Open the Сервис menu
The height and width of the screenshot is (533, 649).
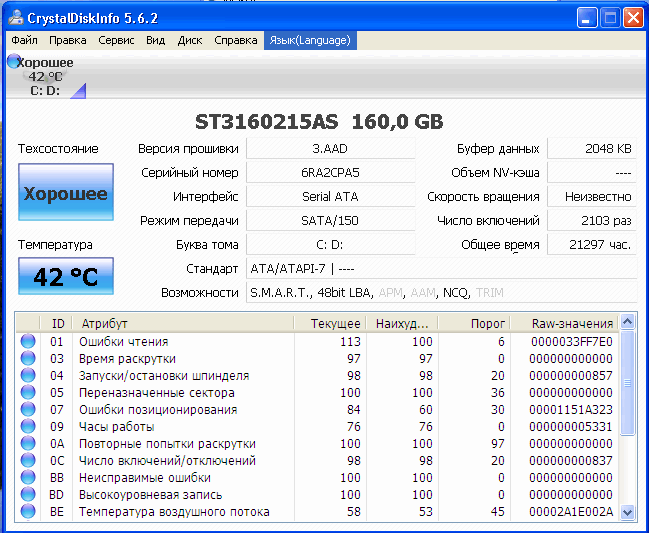[116, 41]
